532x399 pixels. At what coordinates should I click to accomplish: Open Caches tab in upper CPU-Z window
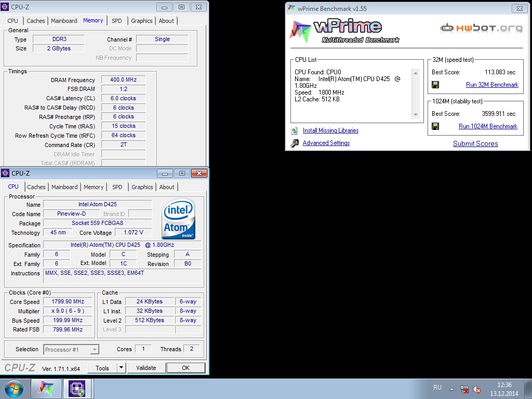click(36, 21)
